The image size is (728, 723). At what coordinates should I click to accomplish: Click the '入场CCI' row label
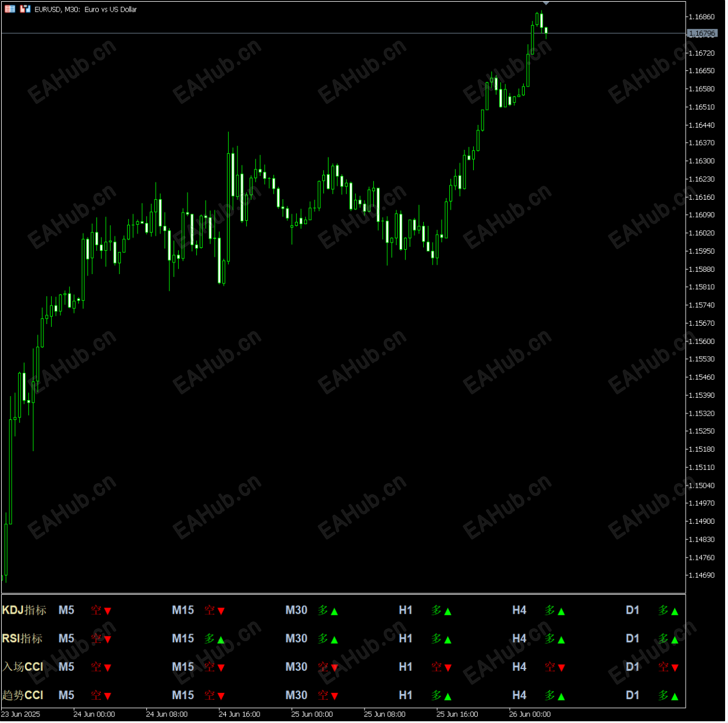[x=23, y=667]
